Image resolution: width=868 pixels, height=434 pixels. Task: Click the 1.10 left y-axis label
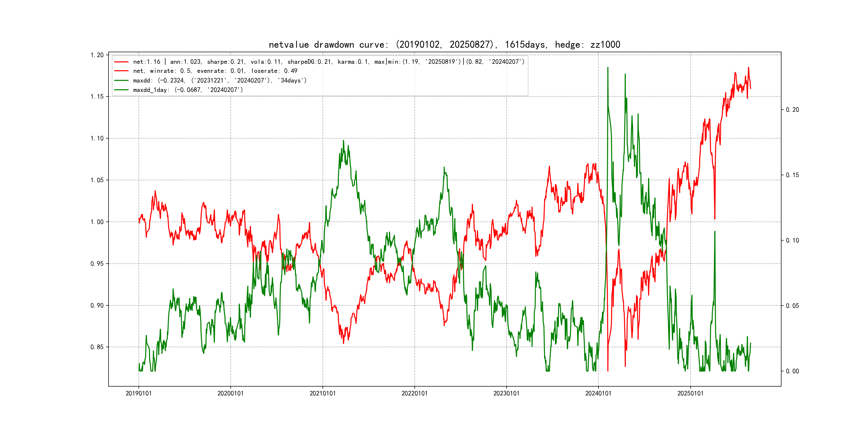point(97,139)
